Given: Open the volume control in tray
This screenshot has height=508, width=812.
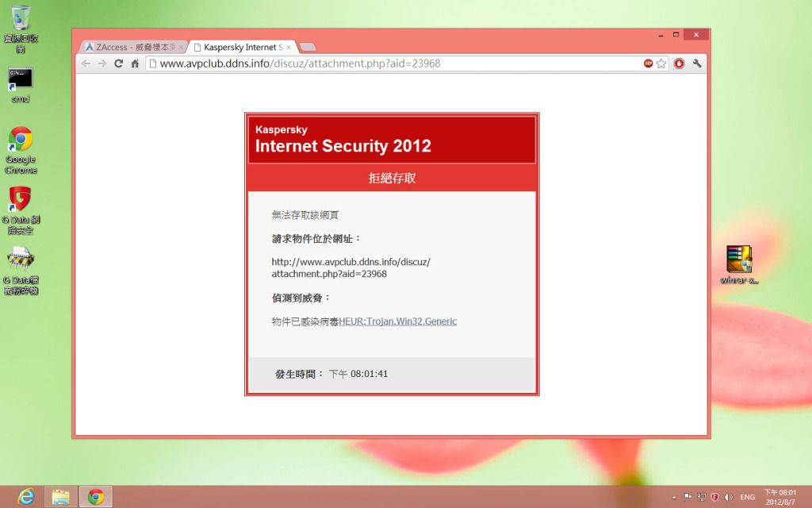Looking at the screenshot, I should [728, 497].
